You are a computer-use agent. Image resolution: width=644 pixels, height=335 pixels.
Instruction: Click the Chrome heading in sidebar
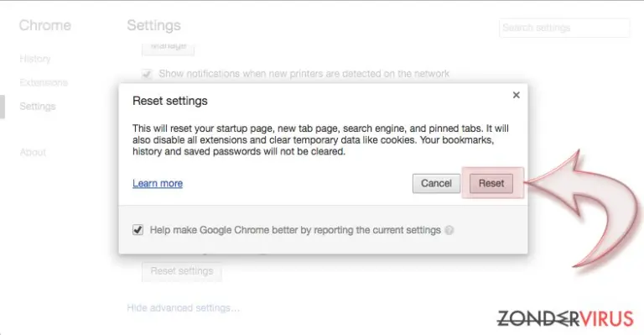pos(45,25)
